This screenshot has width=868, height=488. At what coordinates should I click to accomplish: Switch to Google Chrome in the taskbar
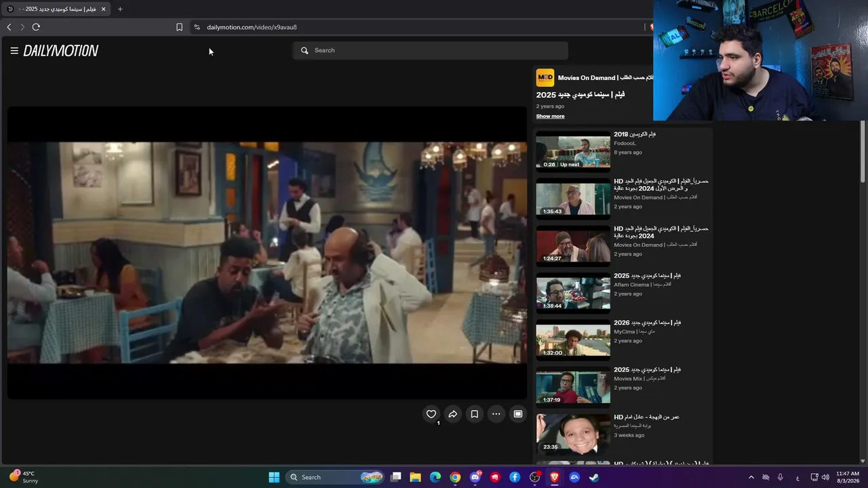pyautogui.click(x=455, y=477)
